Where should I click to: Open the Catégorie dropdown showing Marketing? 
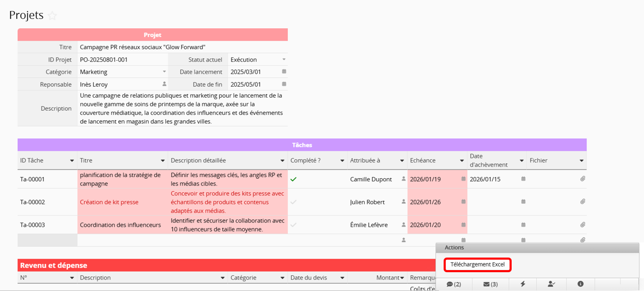[164, 72]
